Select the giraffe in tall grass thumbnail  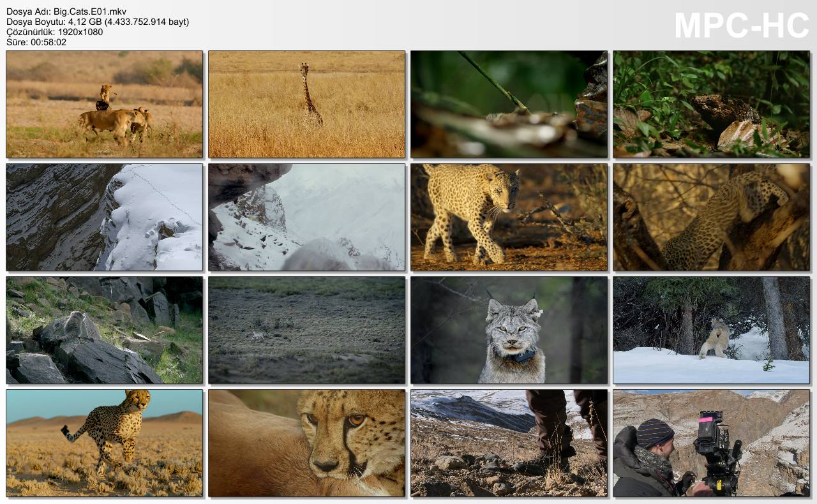tap(307, 105)
